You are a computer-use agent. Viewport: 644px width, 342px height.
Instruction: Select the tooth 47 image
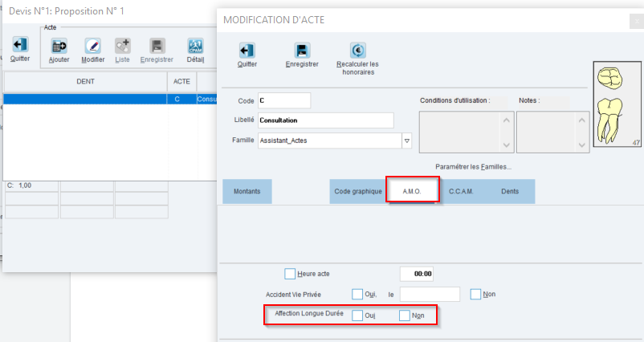click(618, 104)
